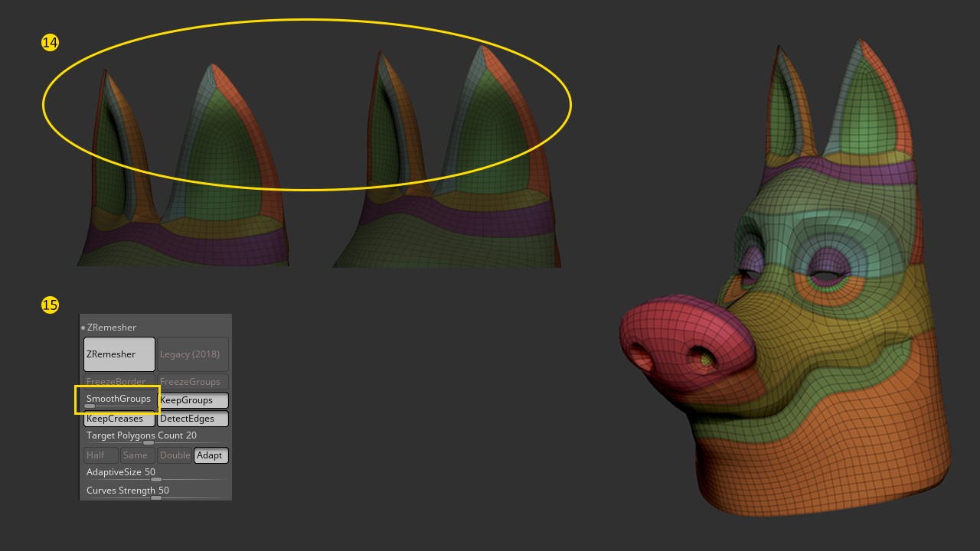Click the yellow step 14 marker
Viewport: 980px width, 551px height.
[50, 43]
